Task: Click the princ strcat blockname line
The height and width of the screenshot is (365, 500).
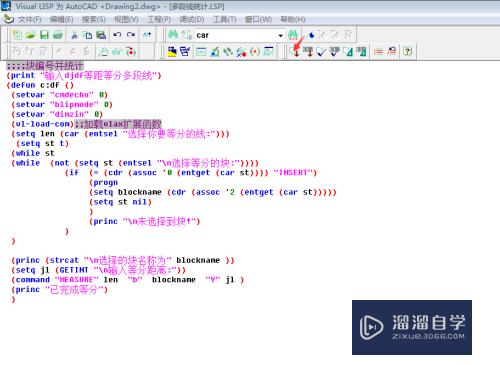Action: point(123,260)
